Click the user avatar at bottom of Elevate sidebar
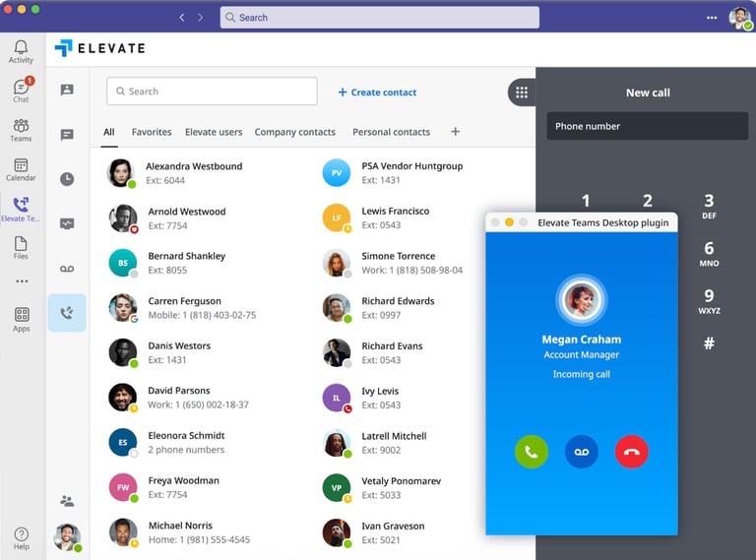 (68, 536)
